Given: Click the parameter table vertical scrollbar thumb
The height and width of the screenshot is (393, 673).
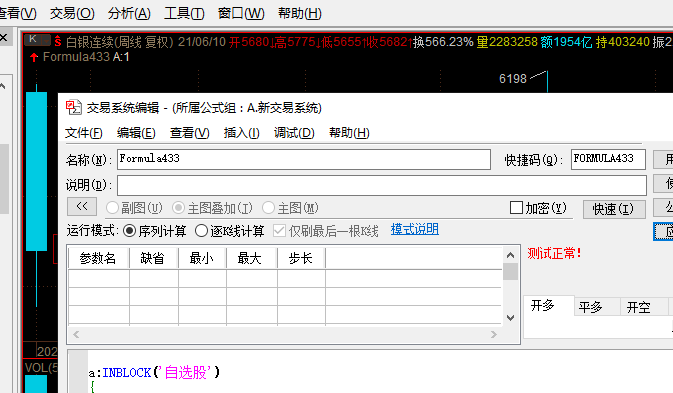Looking at the screenshot, I should tap(510, 272).
